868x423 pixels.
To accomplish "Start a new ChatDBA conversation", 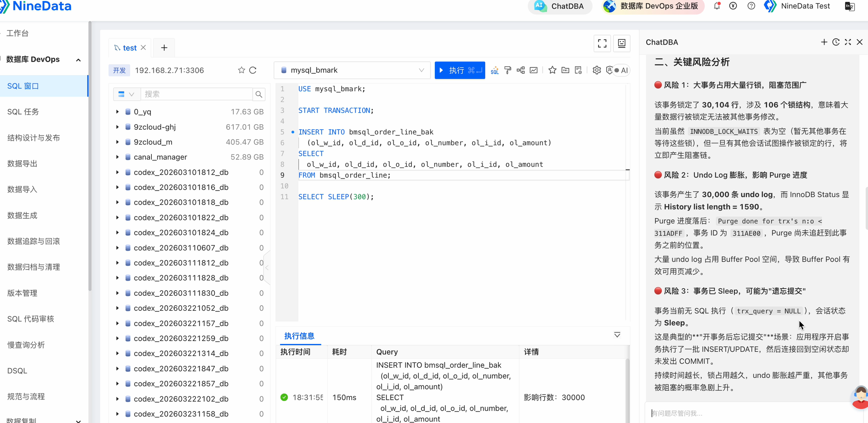I will click(x=824, y=42).
